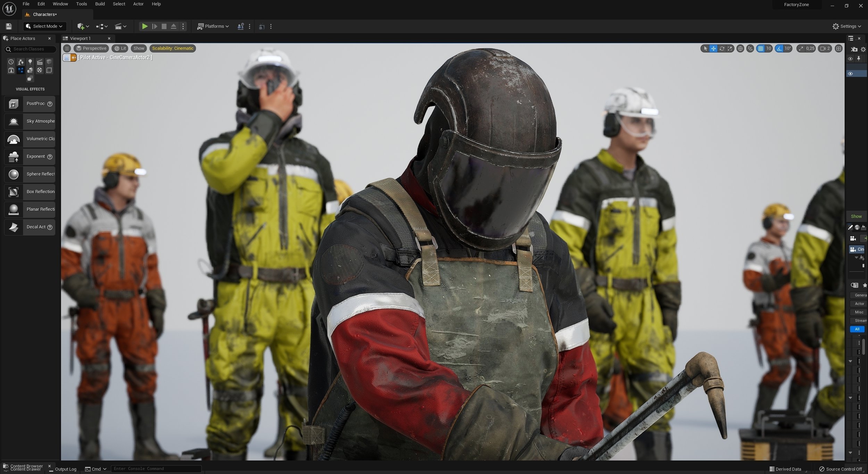868x474 pixels.
Task: Save the current level via toolbar
Action: [x=9, y=26]
